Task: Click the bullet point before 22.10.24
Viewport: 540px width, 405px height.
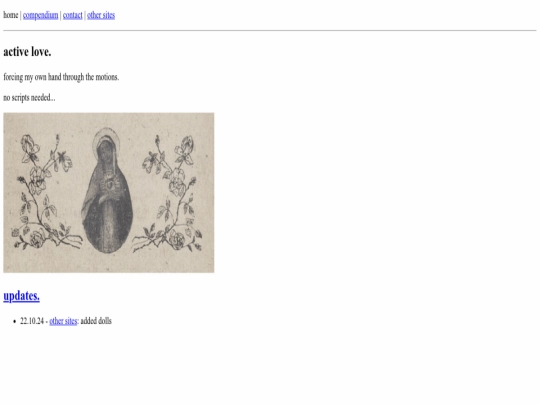Action: coord(14,321)
